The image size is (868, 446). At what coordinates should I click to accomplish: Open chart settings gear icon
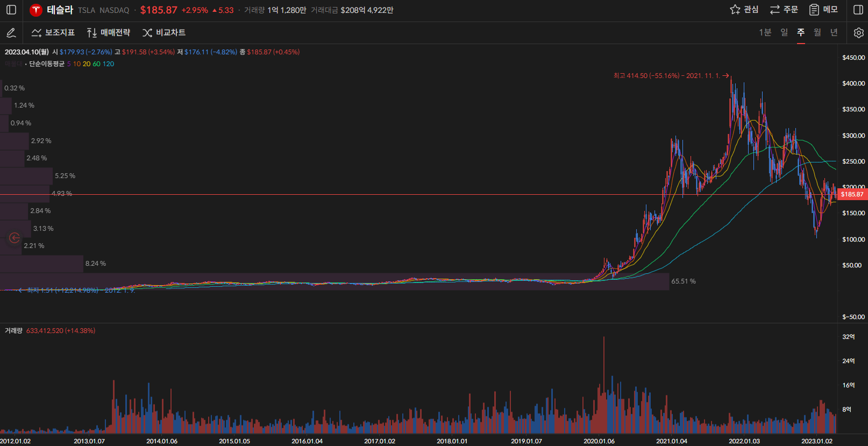[858, 33]
